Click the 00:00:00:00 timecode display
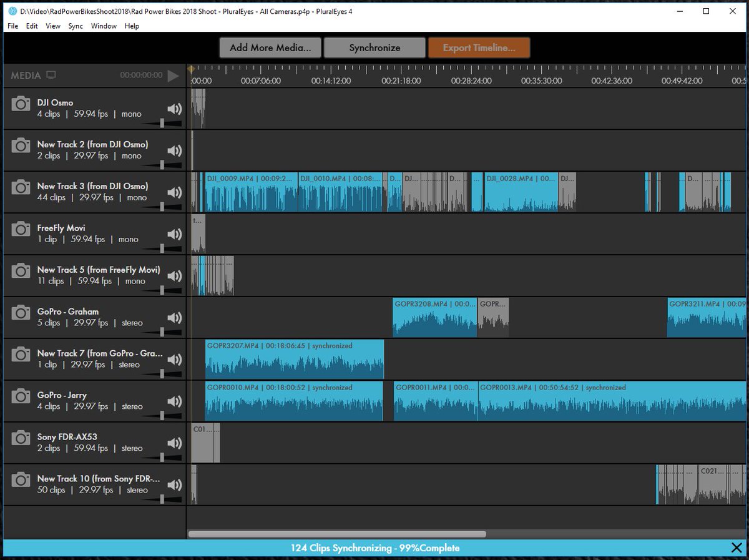749x560 pixels. point(141,76)
